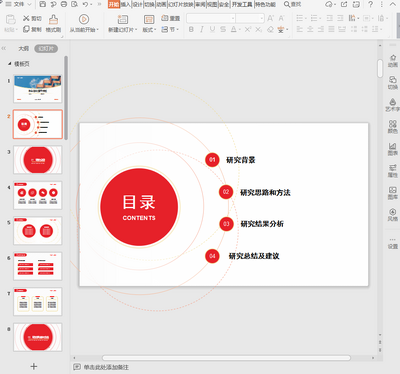Toggle Underline formatting
The height and width of the screenshot is (374, 400).
(x=212, y=29)
